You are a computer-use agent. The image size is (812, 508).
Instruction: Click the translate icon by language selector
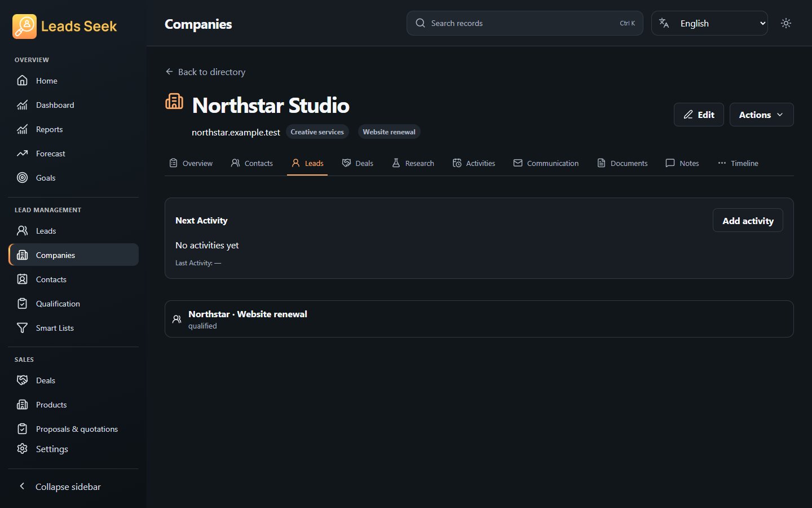(x=664, y=23)
